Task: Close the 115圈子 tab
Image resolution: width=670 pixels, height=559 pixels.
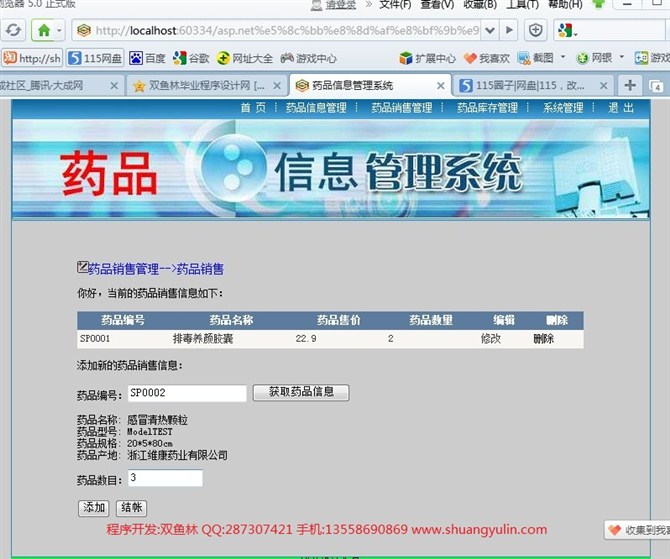Action: coord(603,86)
